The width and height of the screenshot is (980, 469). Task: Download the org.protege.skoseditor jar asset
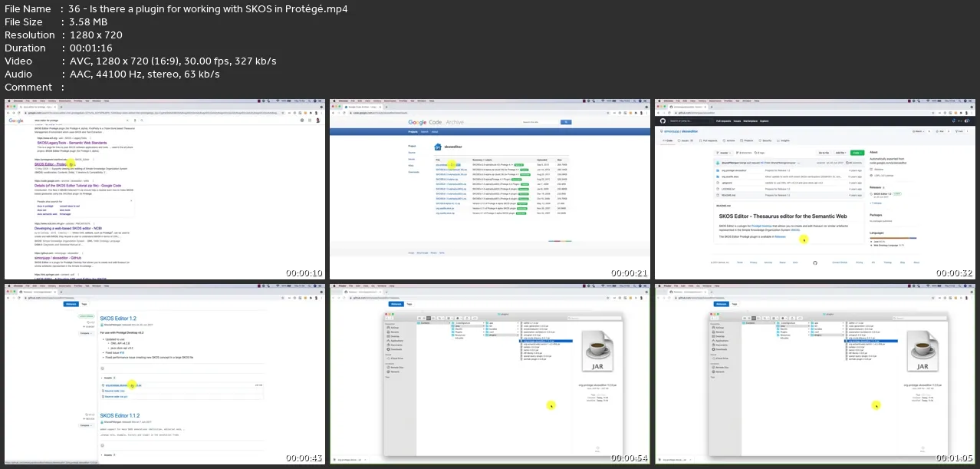point(123,385)
